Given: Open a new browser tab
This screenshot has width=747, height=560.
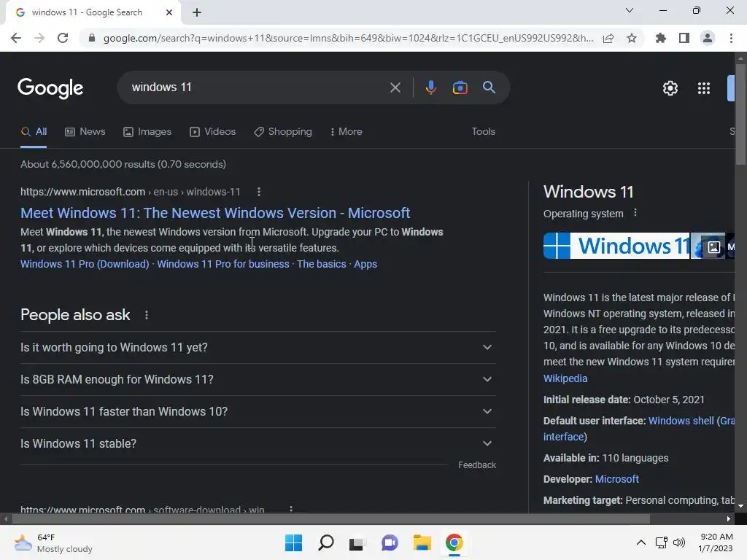Looking at the screenshot, I should tap(197, 12).
